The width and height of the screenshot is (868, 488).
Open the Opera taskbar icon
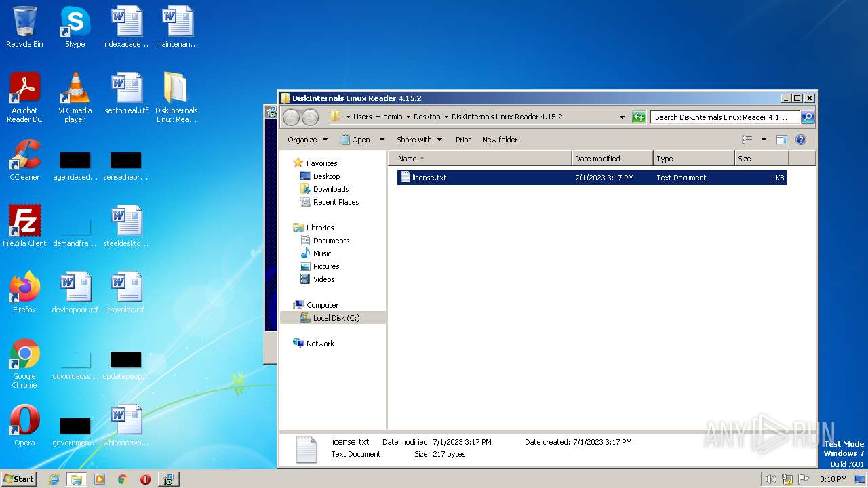pyautogui.click(x=145, y=479)
